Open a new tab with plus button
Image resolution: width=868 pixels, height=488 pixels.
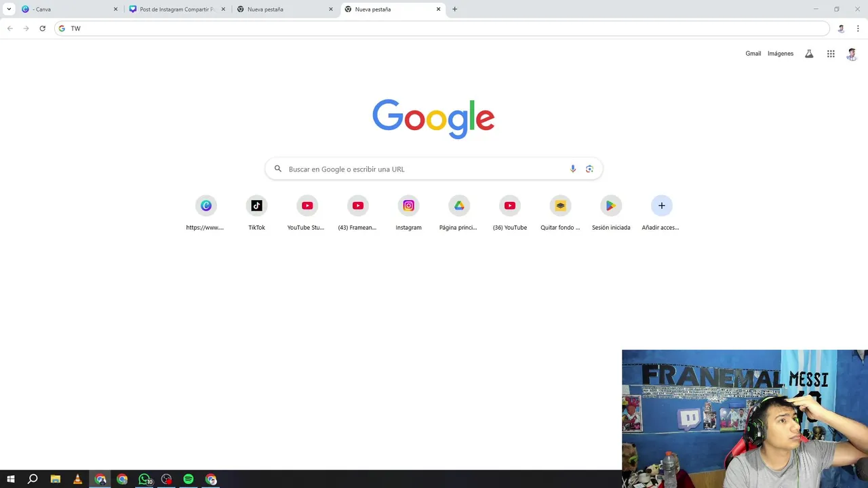pos(454,9)
